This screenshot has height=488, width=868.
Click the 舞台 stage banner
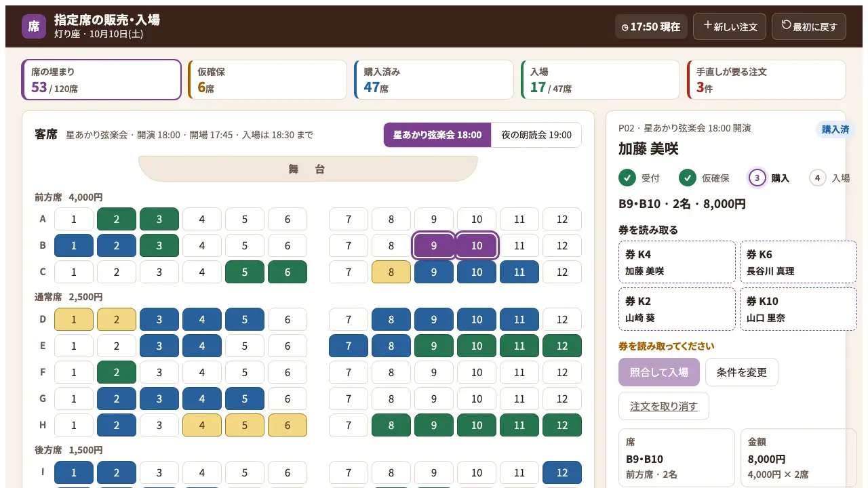coord(308,169)
